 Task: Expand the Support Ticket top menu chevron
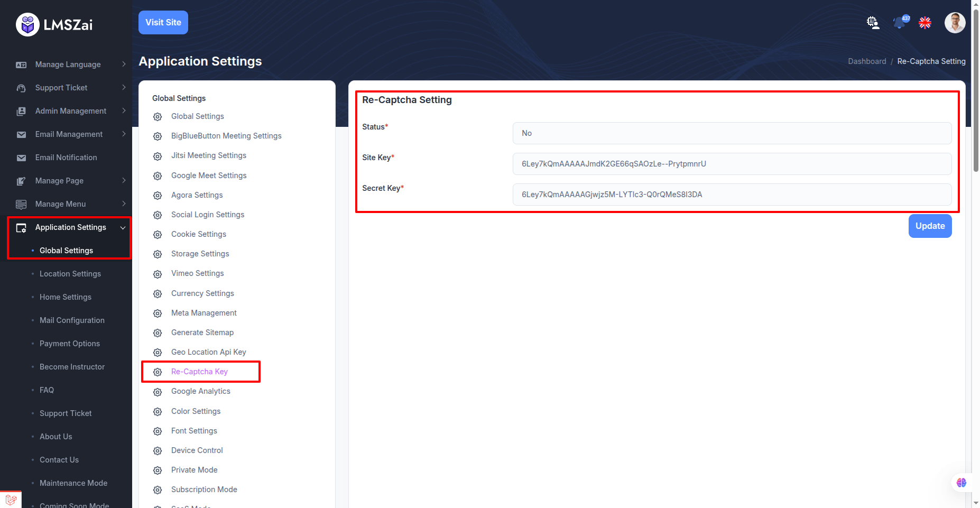pyautogui.click(x=124, y=87)
